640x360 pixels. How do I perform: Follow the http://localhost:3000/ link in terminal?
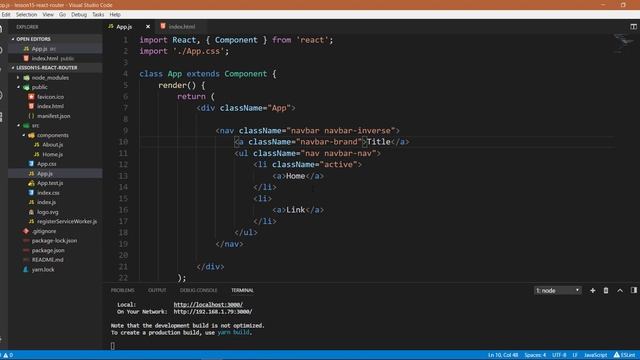[x=208, y=304]
